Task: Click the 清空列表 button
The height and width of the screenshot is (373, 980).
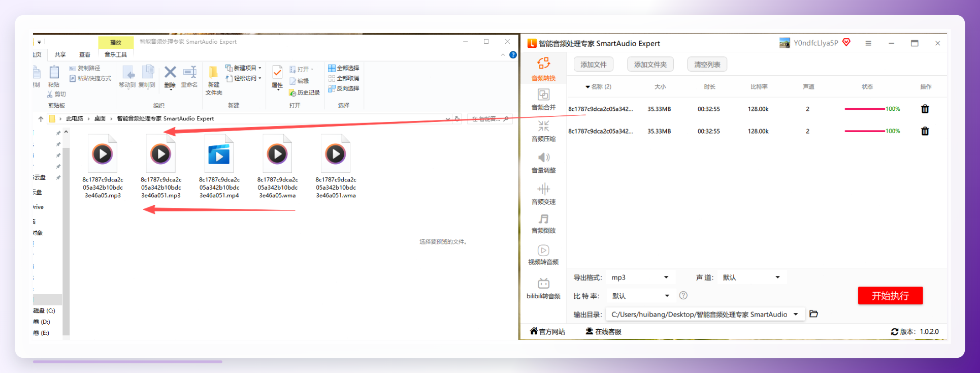Action: point(707,65)
